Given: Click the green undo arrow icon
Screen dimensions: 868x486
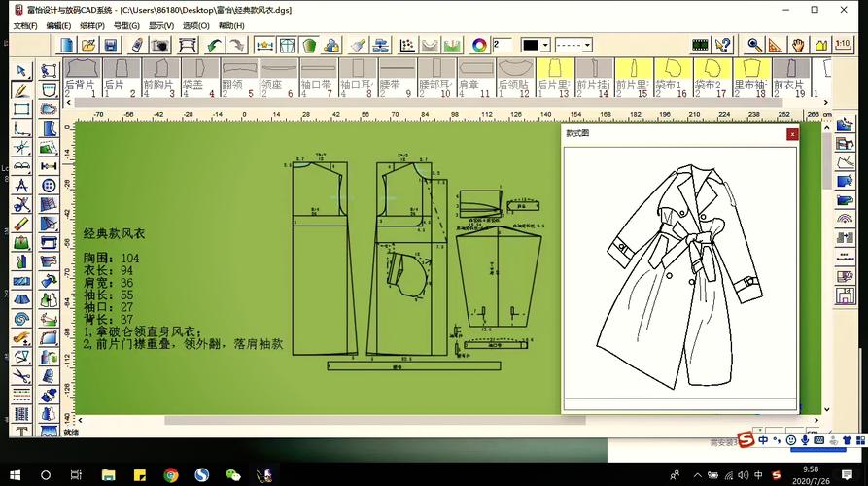Looking at the screenshot, I should pos(213,45).
